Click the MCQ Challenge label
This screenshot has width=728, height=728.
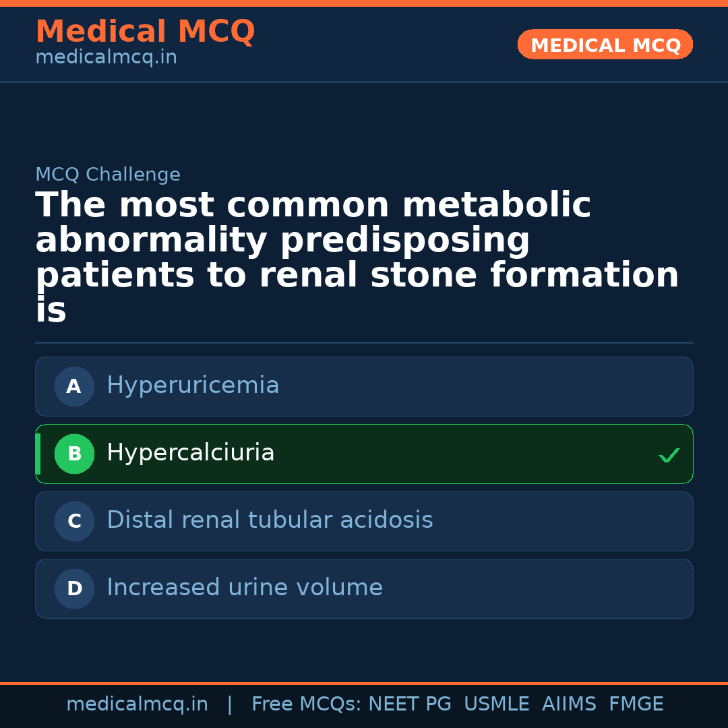[108, 175]
